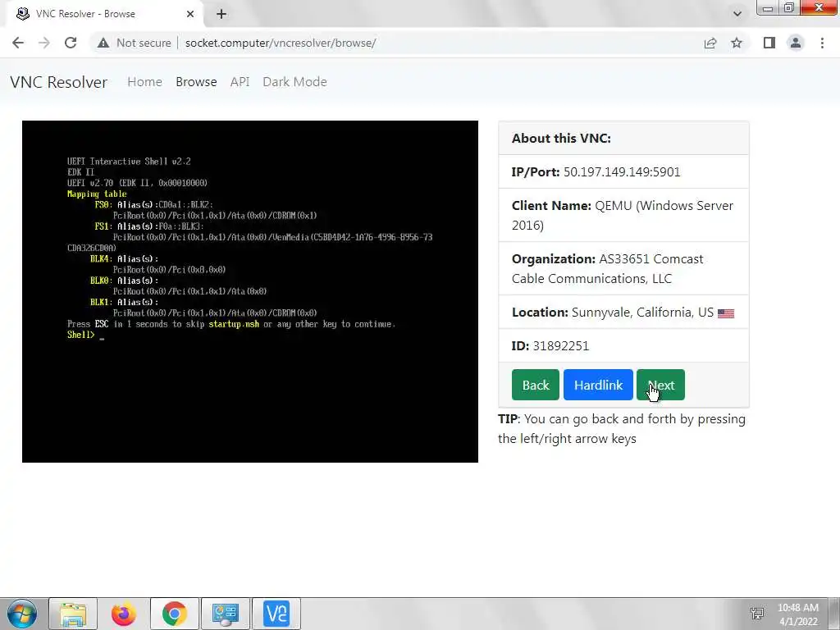Click the green Next button

coord(660,385)
